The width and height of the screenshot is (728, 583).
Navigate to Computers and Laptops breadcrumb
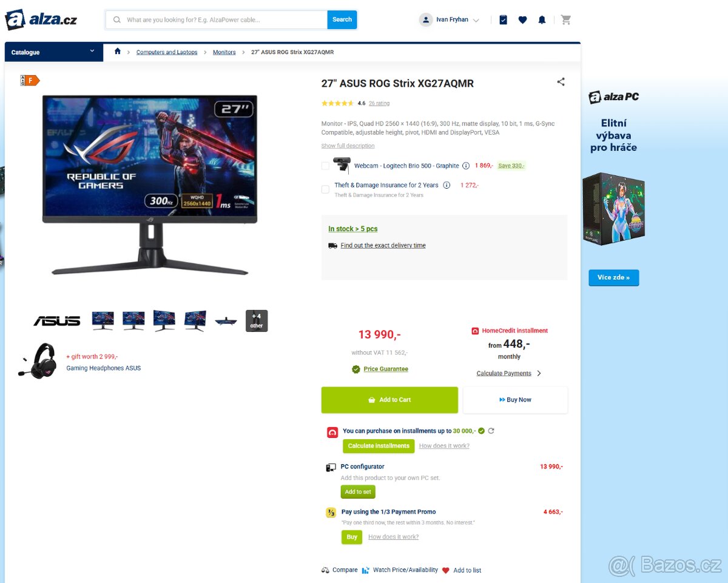(167, 52)
